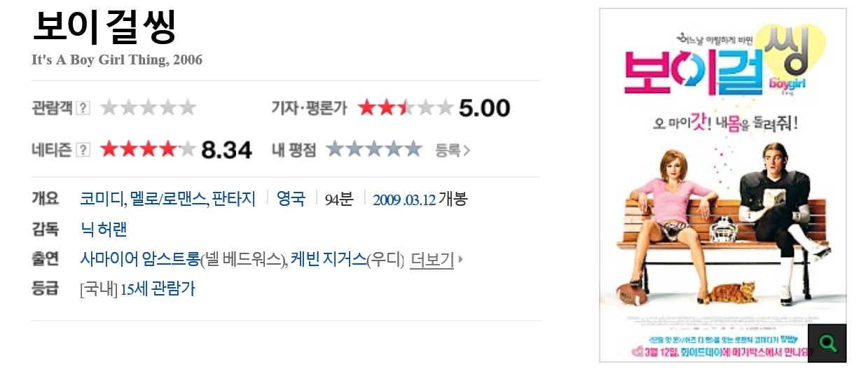This screenshot has width=868, height=369.
Task: Open actor 케빈 지거스's page
Action: (329, 259)
